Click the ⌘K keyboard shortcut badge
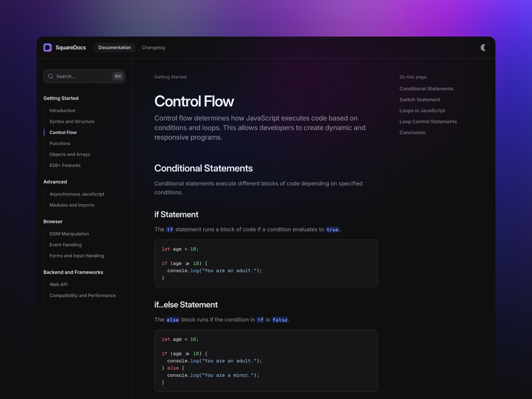This screenshot has height=399, width=532. (118, 76)
